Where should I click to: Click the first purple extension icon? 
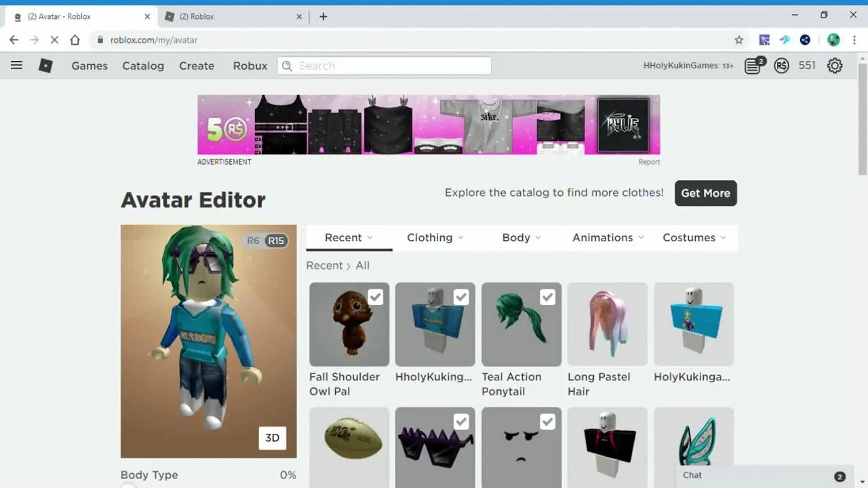[x=764, y=40]
